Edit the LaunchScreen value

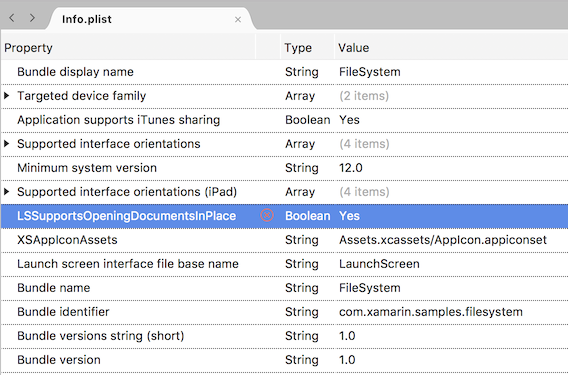click(379, 264)
